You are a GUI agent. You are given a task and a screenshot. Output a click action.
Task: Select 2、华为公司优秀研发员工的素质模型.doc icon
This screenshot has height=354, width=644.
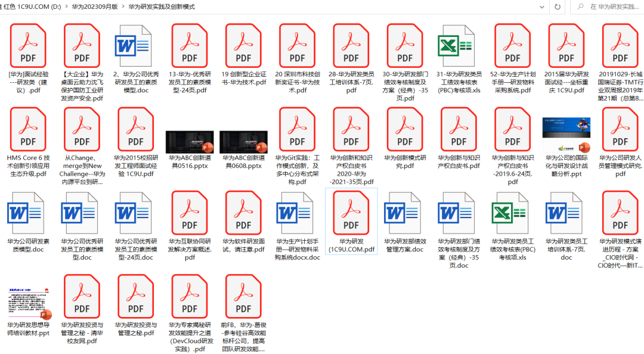coord(133,45)
